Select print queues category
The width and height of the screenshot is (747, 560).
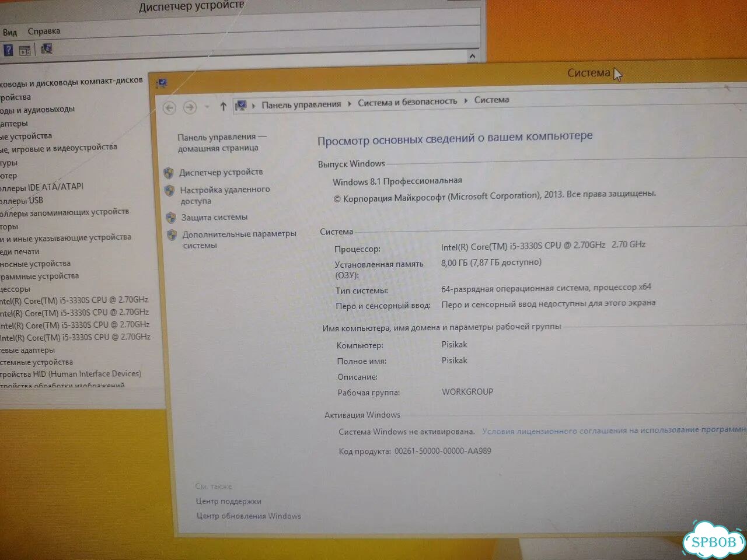pyautogui.click(x=20, y=251)
